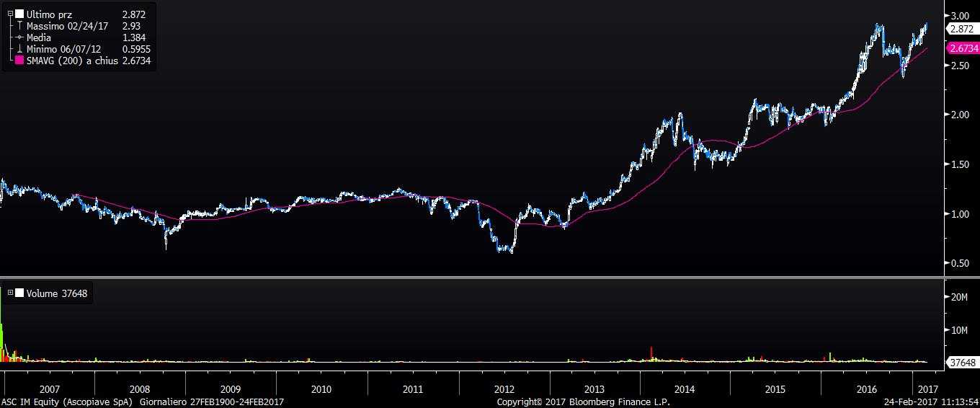Select the Minimo low marker icon
Image resolution: width=980 pixels, height=408 pixels.
point(19,48)
